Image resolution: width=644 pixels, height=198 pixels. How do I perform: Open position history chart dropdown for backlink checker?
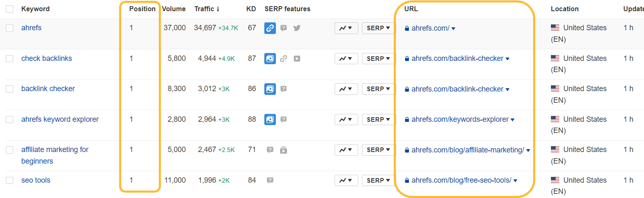346,89
